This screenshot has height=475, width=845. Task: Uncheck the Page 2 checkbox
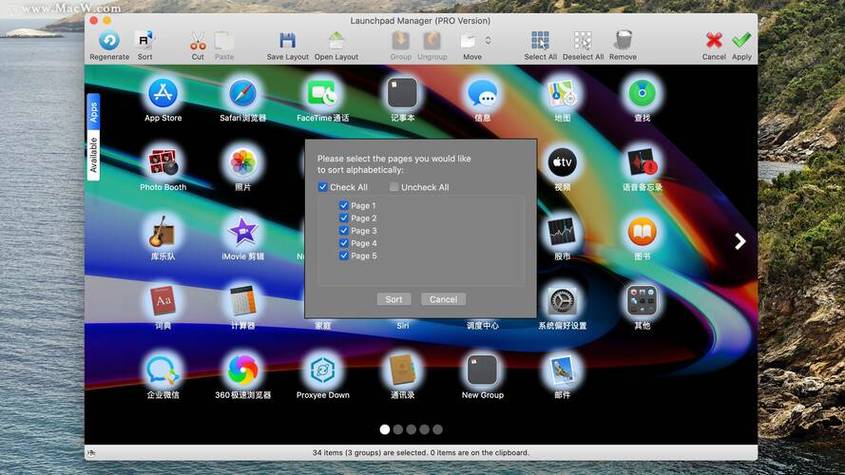click(344, 218)
